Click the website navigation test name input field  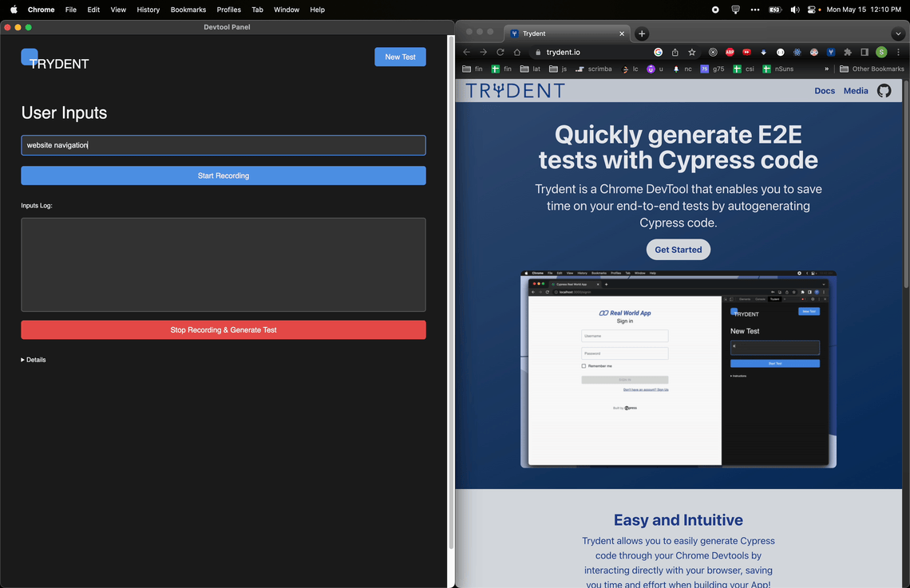[223, 145]
